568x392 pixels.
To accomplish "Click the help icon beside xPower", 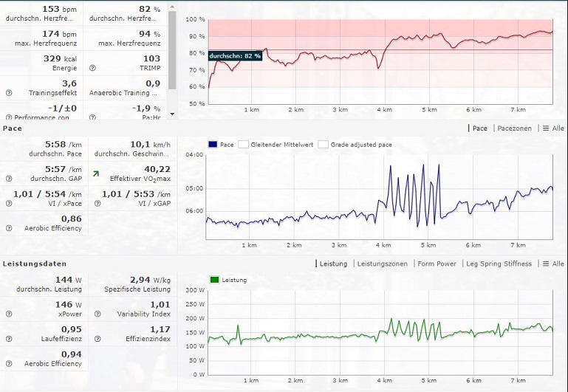I will pos(9,314).
